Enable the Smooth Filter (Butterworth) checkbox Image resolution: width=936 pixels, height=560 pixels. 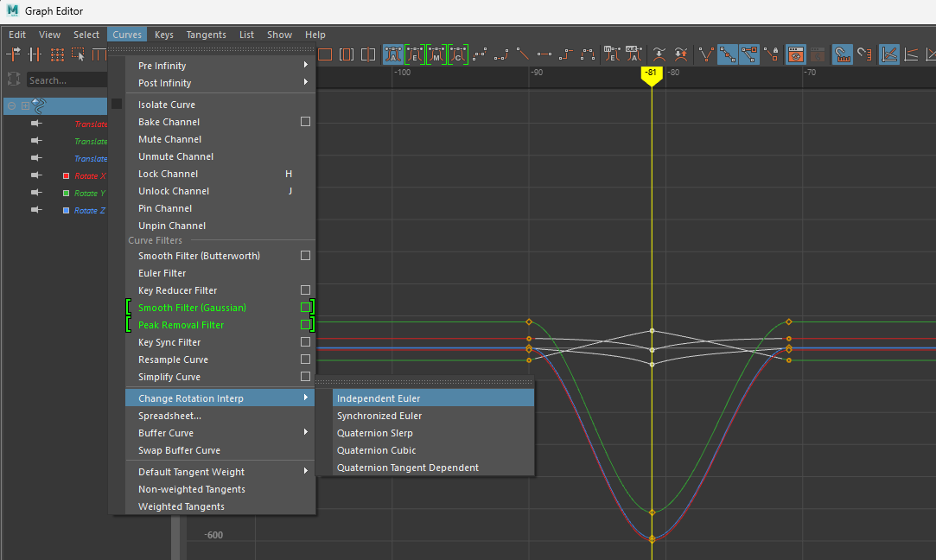coord(304,256)
